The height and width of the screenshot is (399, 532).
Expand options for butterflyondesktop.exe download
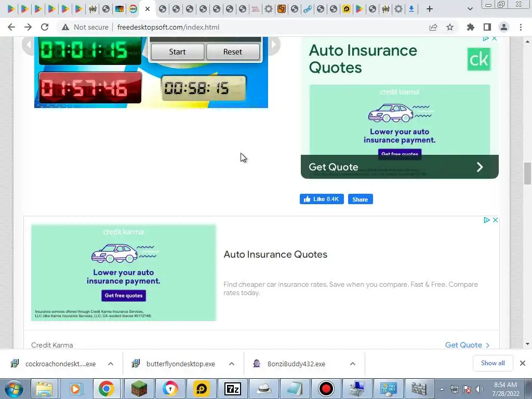(x=232, y=364)
